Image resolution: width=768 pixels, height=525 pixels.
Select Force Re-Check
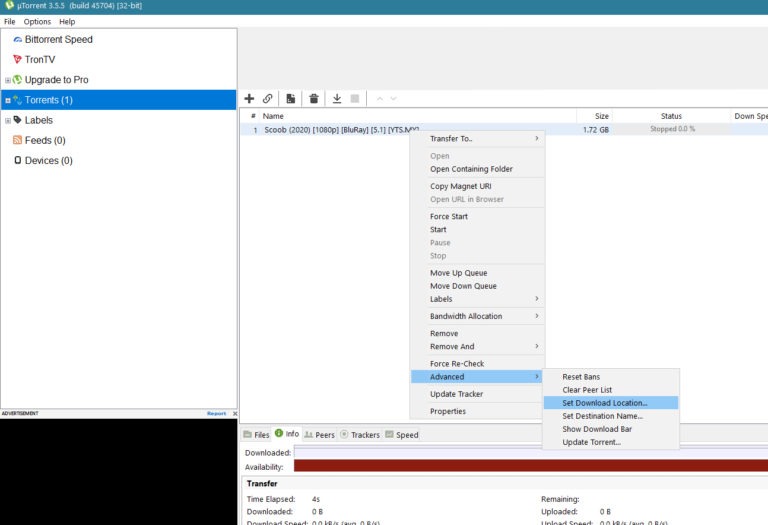478,363
